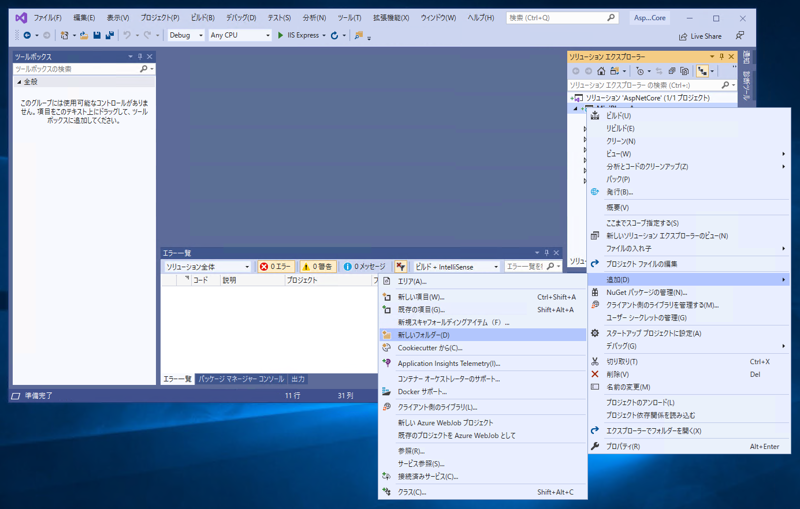Switch to the エラー一覧 tab
The width and height of the screenshot is (800, 509).
(177, 379)
